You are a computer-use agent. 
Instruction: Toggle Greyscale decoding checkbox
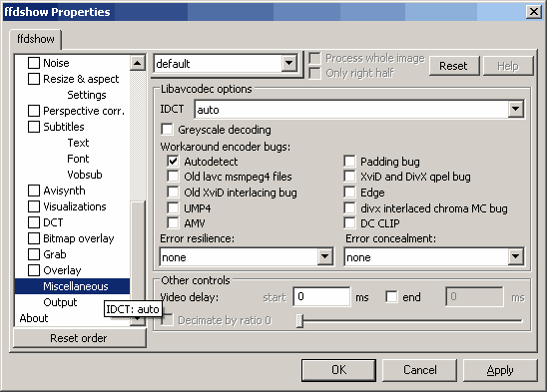(167, 130)
